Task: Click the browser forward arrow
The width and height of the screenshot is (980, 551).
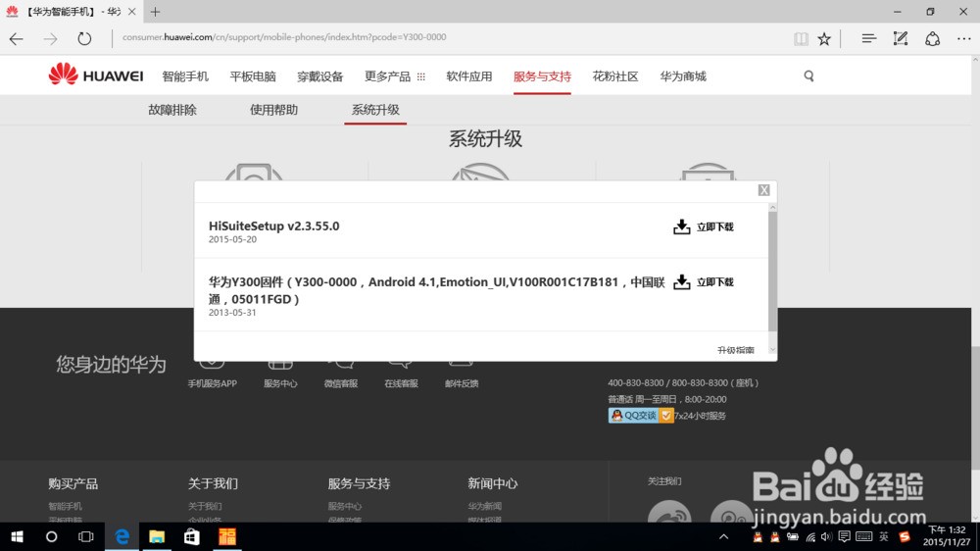Action: click(51, 39)
